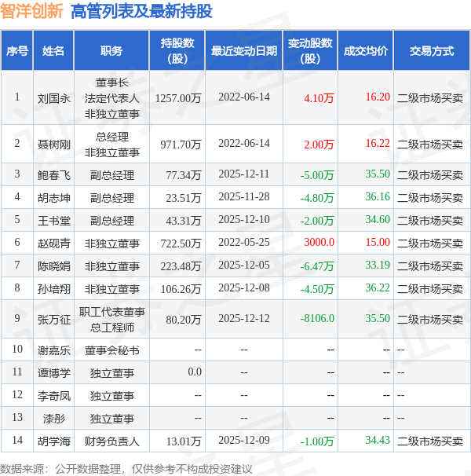This screenshot has height=476, width=471.
Task: Click the average price 15.00
Action: click(x=378, y=242)
